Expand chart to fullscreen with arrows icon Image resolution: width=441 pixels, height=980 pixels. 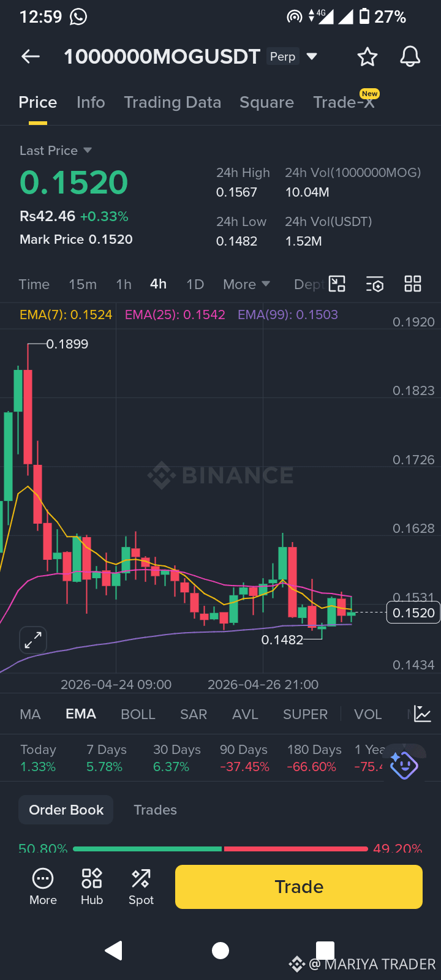[x=33, y=641]
